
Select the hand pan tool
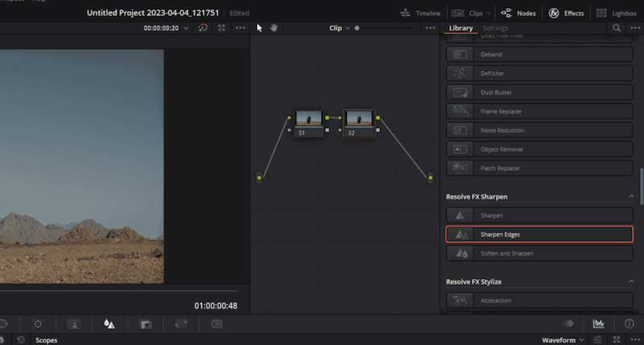coord(274,28)
